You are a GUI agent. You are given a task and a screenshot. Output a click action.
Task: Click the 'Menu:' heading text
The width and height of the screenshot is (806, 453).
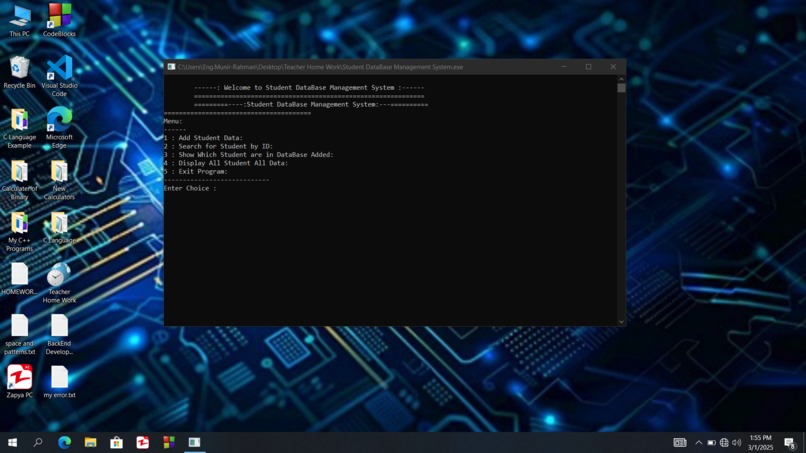[173, 121]
